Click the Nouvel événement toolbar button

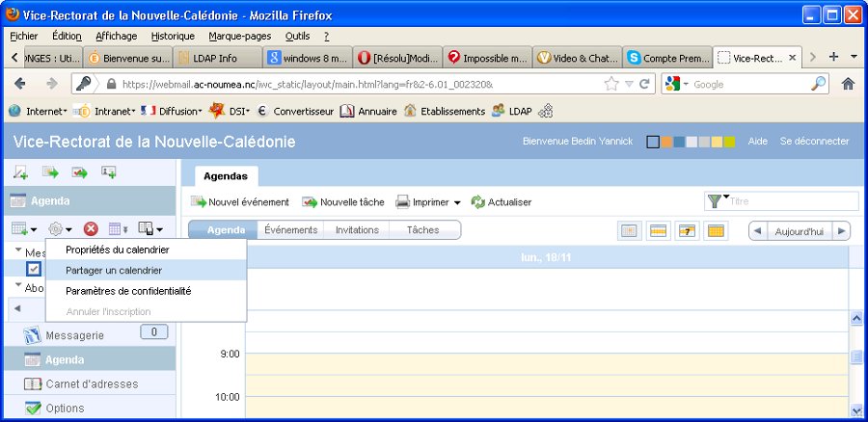point(240,202)
